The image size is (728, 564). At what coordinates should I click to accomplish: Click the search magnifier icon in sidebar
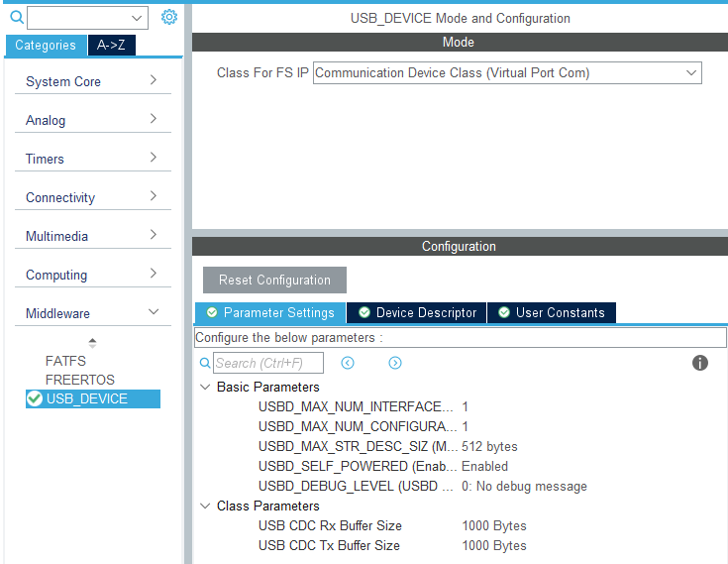point(17,17)
